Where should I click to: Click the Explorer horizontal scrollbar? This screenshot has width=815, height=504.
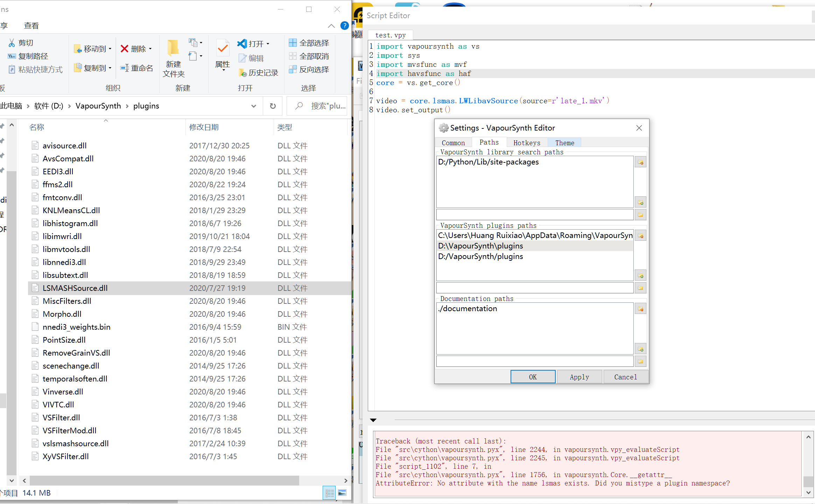coord(164,481)
